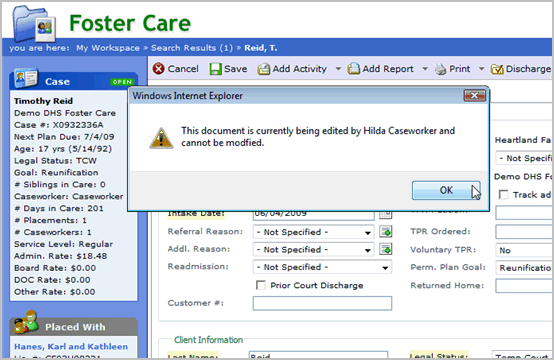
Task: Click # Days in Care: 201 text
Action: click(59, 208)
